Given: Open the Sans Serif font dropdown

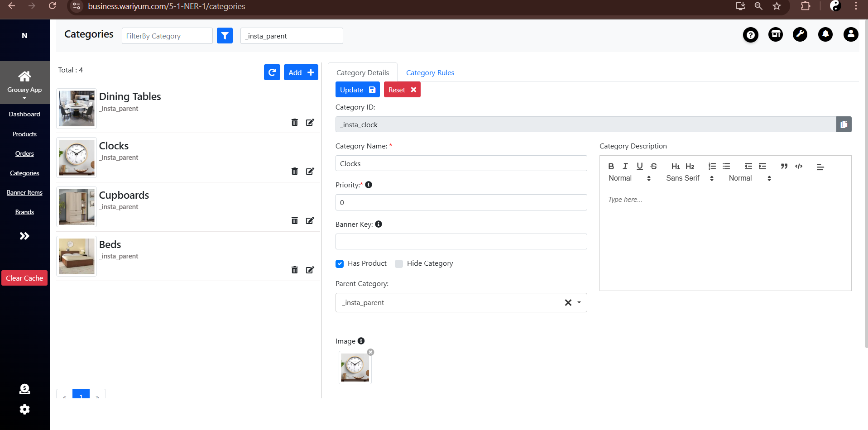Looking at the screenshot, I should [690, 178].
